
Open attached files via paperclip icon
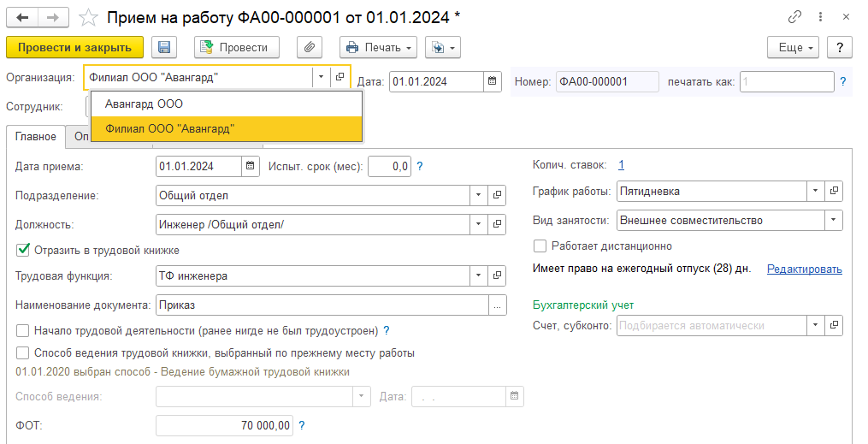(310, 47)
